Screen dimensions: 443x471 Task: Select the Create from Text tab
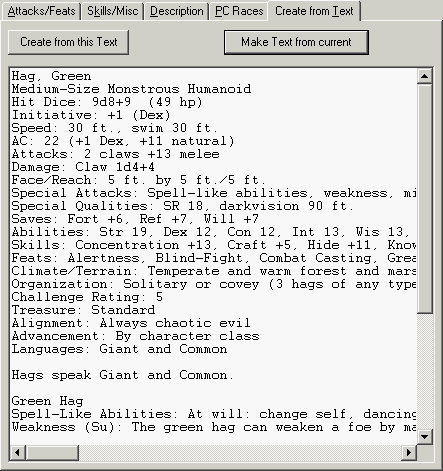pos(314,11)
